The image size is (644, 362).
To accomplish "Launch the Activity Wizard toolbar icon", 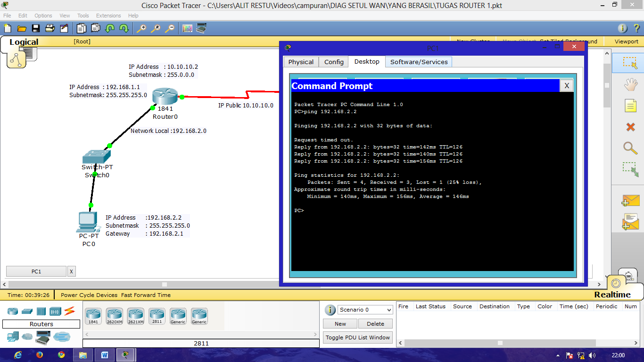I will [64, 28].
